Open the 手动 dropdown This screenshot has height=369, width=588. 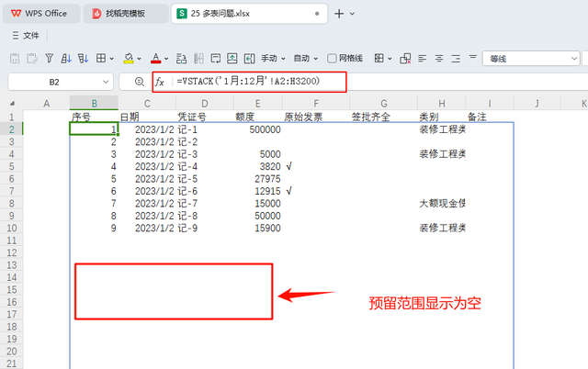pos(274,59)
